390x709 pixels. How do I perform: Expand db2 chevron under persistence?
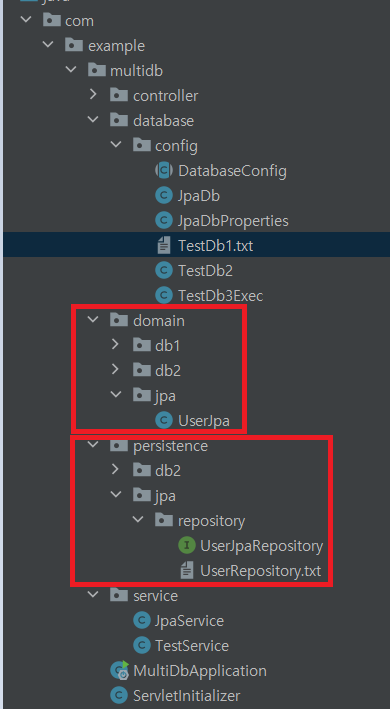click(x=116, y=470)
